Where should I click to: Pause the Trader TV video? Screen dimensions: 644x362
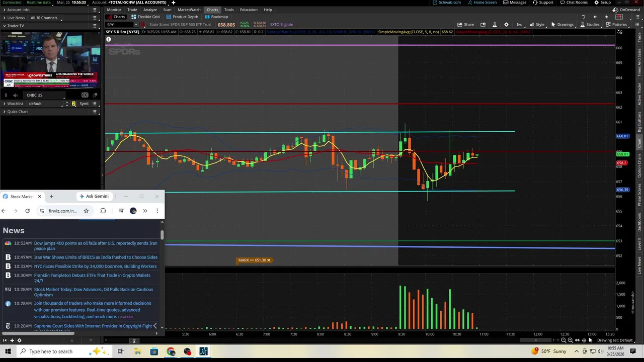(6, 95)
